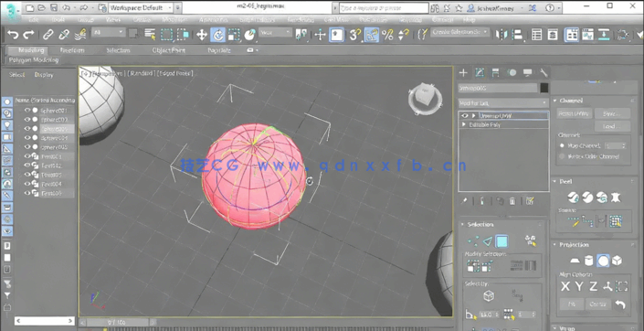Toggle the Spinner Snap button
This screenshot has height=331, width=644.
tap(404, 35)
